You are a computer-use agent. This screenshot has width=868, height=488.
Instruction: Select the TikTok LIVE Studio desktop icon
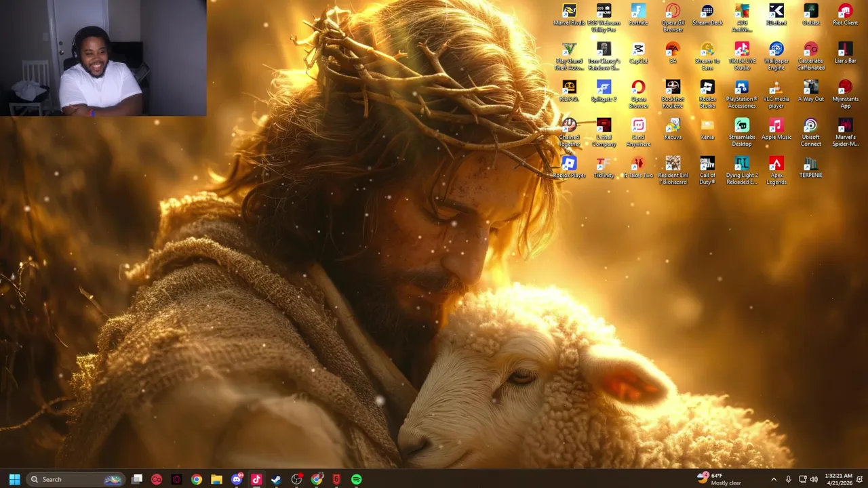pos(742,56)
